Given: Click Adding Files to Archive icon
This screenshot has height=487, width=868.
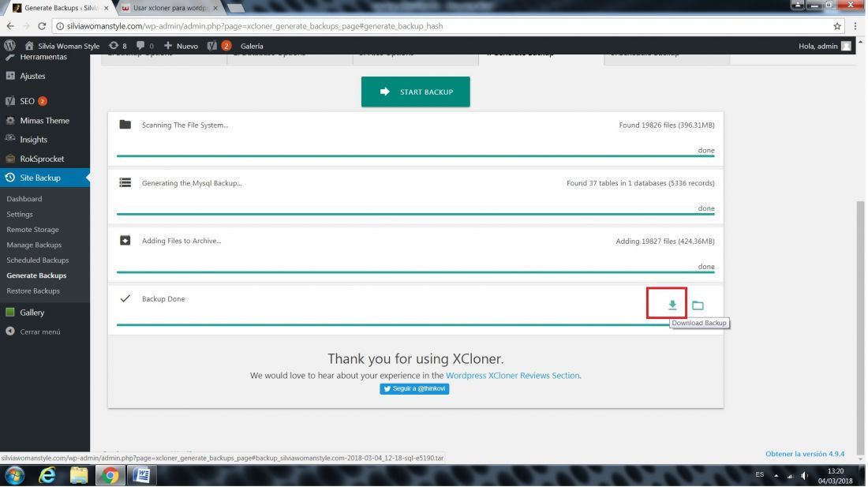Looking at the screenshot, I should pyautogui.click(x=125, y=241).
